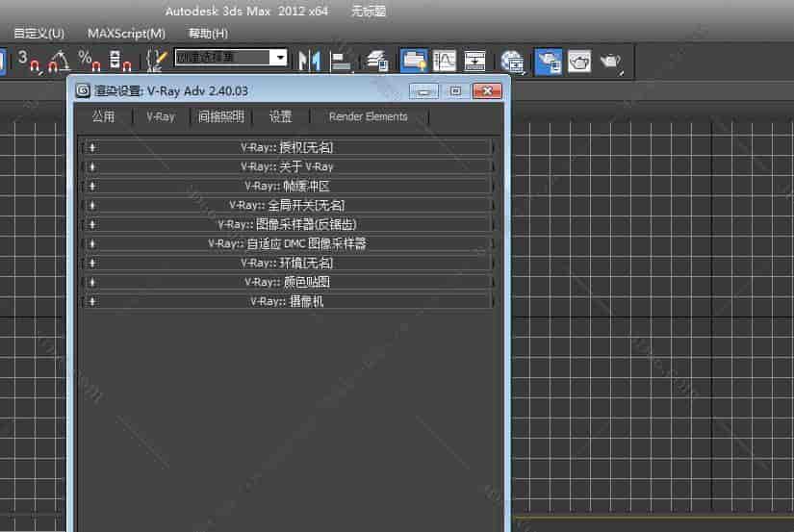Switch to the Render Elements tab
The image size is (794, 532).
[368, 116]
